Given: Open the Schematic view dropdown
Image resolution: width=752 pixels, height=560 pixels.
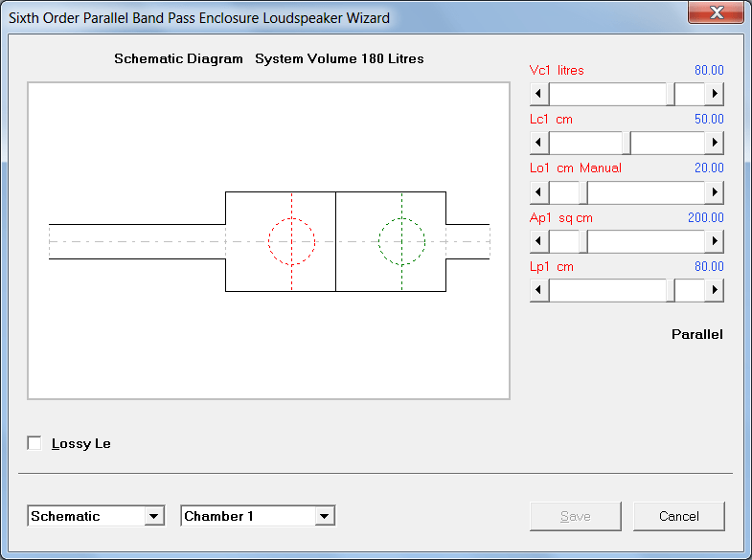Looking at the screenshot, I should pyautogui.click(x=153, y=516).
